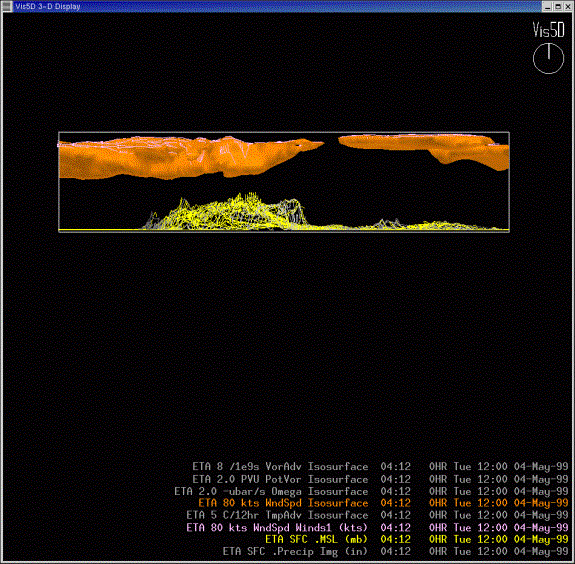
Task: Click the yellow 04:12 time value
Action: pos(395,539)
